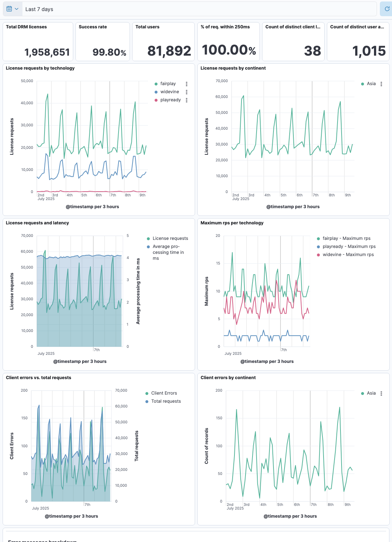Viewport: 392px width, 542px height.
Task: Toggle 'Client Errors' legend series
Action: (x=164, y=393)
